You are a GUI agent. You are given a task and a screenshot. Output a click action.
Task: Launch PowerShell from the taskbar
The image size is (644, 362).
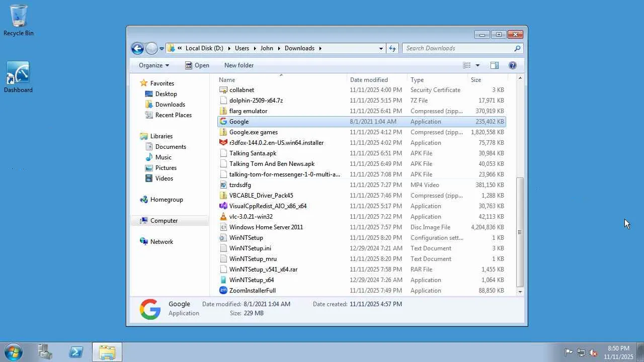pyautogui.click(x=76, y=352)
